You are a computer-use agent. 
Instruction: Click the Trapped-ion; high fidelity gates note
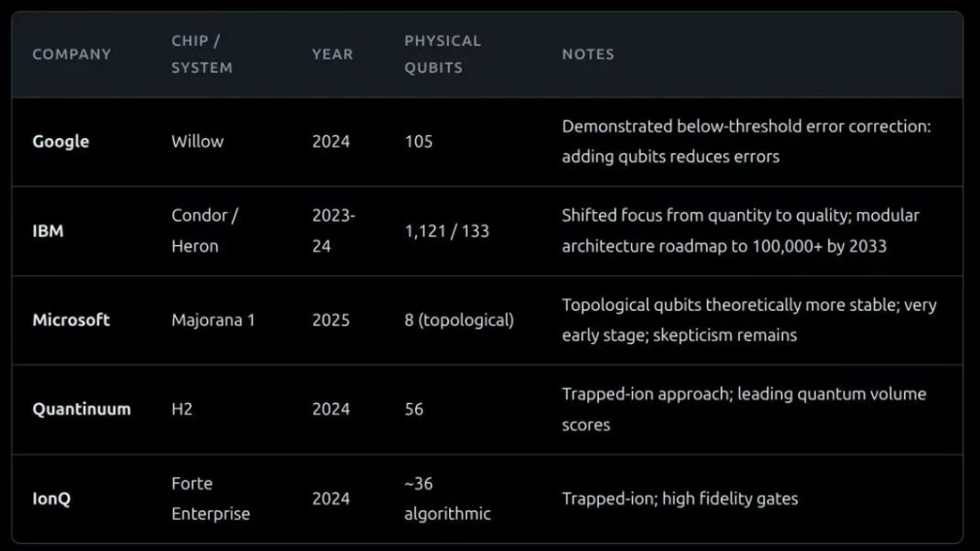(680, 499)
